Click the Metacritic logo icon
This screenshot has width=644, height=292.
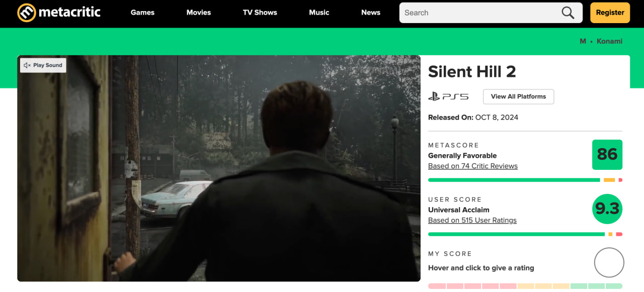26,13
